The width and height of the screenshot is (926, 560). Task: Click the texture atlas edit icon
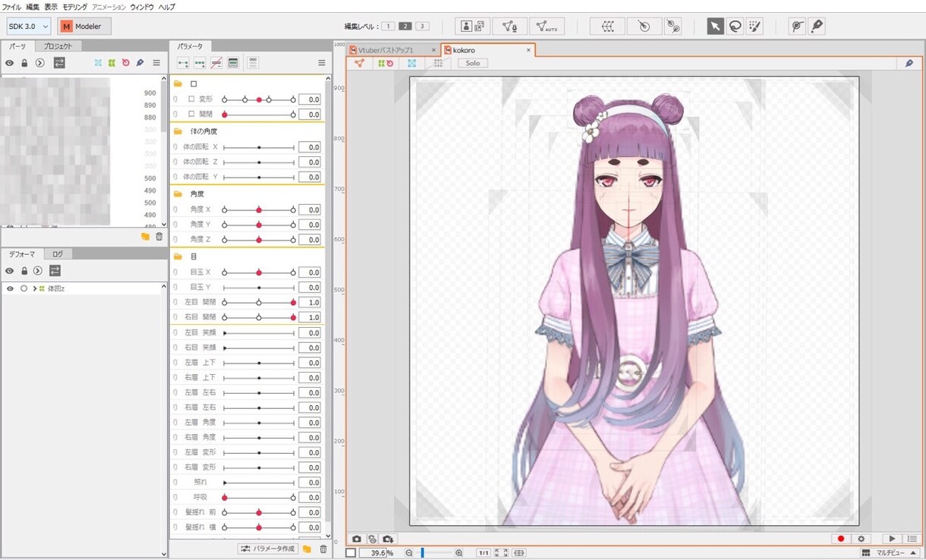[x=474, y=27]
